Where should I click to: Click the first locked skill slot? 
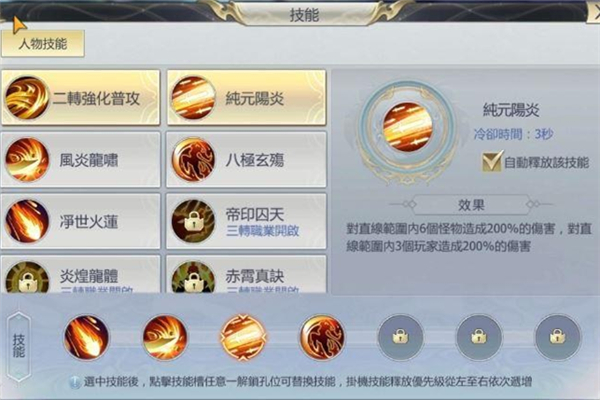point(401,338)
